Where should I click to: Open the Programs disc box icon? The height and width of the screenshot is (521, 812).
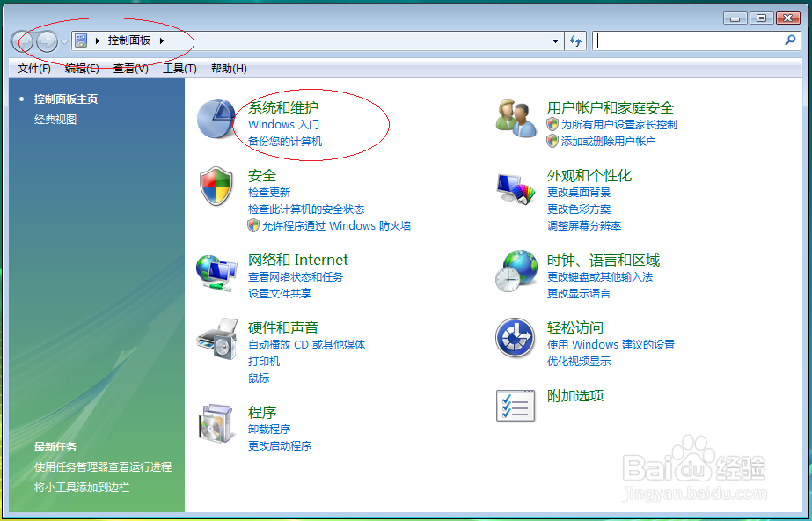point(216,423)
